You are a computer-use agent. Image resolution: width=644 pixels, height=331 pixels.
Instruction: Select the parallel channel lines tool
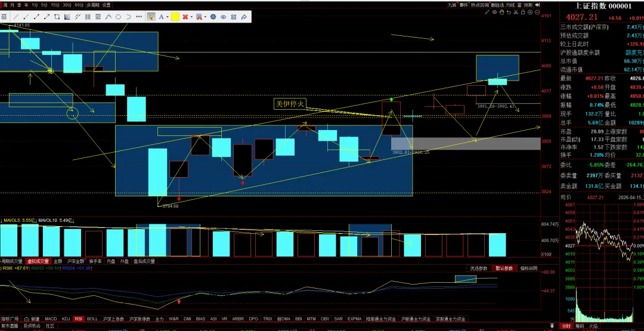[78, 17]
